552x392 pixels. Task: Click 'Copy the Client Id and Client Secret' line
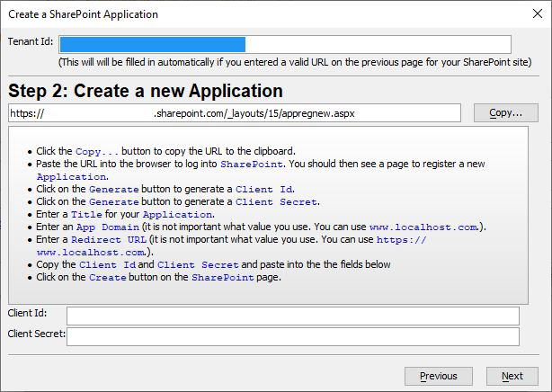(213, 264)
